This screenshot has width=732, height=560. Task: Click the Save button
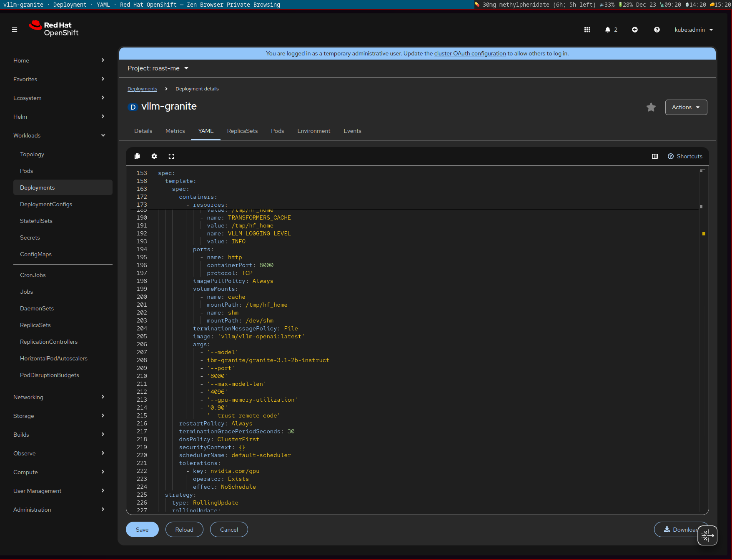(x=142, y=530)
